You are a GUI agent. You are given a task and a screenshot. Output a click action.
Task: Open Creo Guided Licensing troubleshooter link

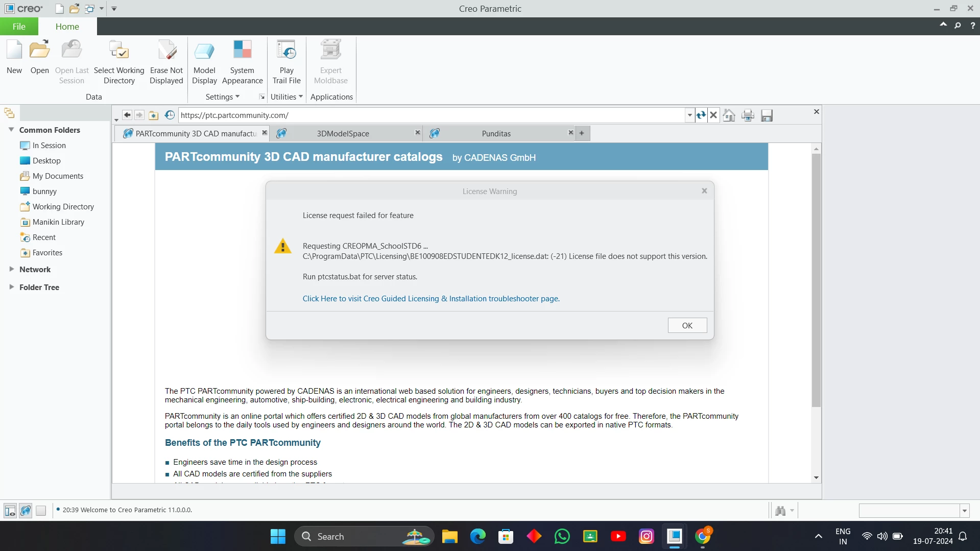[431, 299]
